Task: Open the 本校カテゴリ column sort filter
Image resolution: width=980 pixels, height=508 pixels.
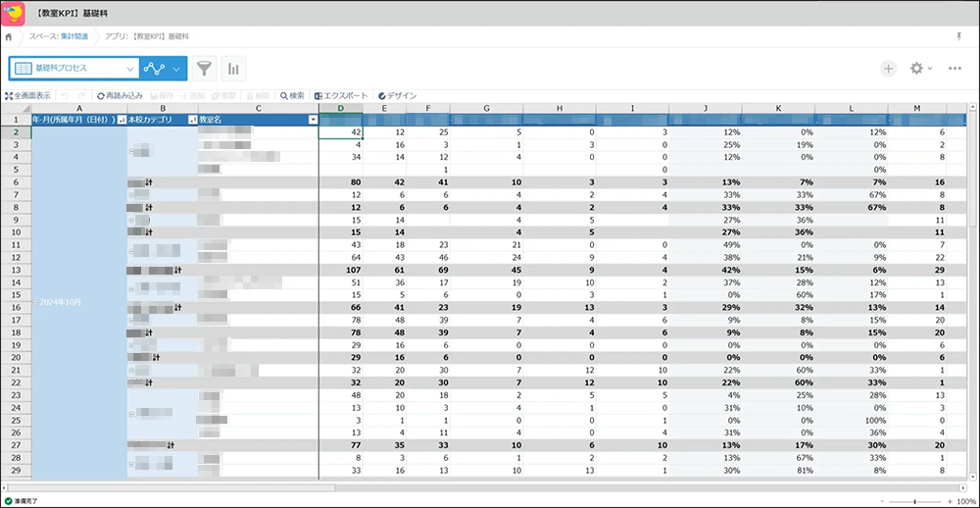Action: point(191,120)
